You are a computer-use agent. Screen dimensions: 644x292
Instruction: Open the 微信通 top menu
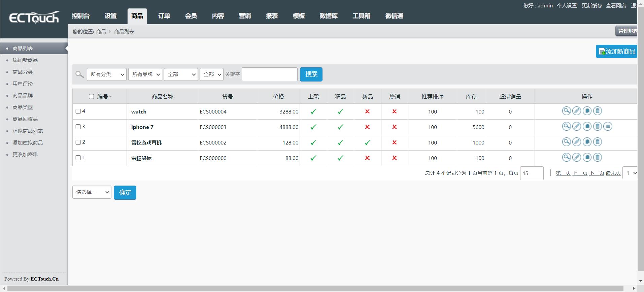(394, 16)
